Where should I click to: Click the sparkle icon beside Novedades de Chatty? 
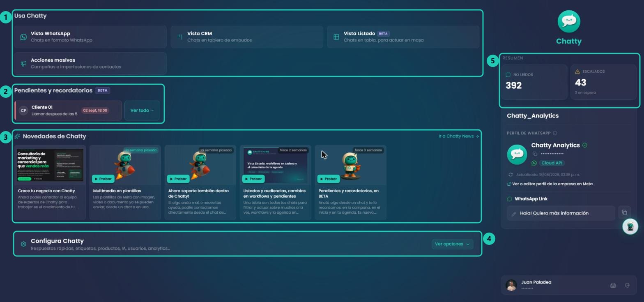pyautogui.click(x=17, y=136)
